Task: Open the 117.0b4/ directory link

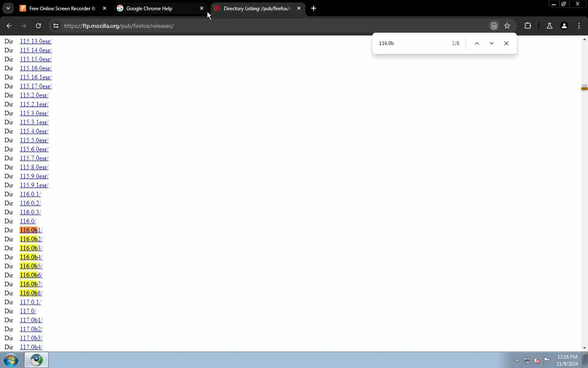Action: [x=31, y=347]
